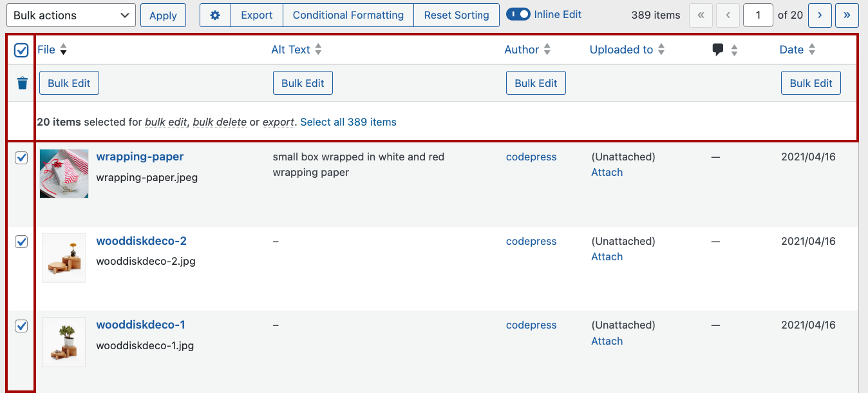This screenshot has height=393, width=868.
Task: Open the Bulk actions dropdown
Action: tap(71, 15)
